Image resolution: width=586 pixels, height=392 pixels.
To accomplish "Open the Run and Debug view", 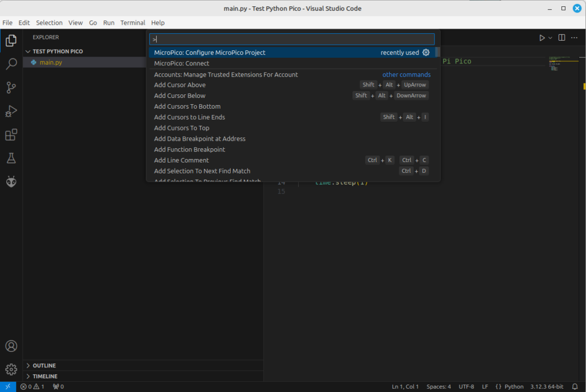I will click(x=11, y=111).
